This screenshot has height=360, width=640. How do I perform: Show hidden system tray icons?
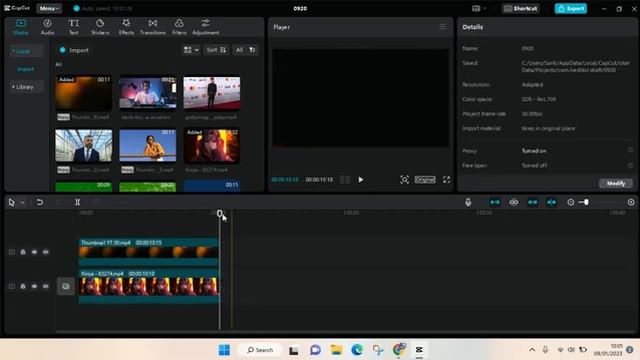click(x=532, y=350)
